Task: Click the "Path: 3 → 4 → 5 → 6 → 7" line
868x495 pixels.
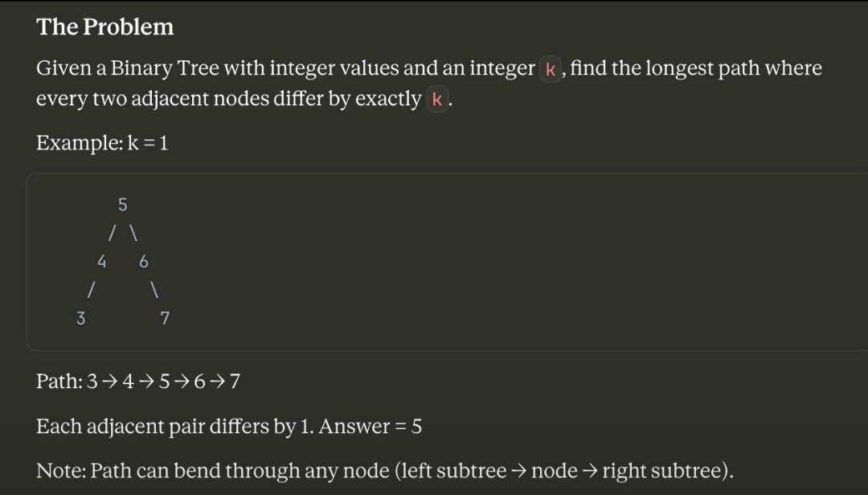Action: [x=138, y=381]
